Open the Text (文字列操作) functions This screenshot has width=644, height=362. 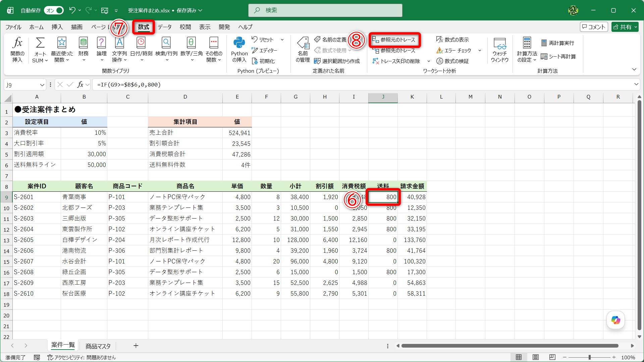click(119, 50)
